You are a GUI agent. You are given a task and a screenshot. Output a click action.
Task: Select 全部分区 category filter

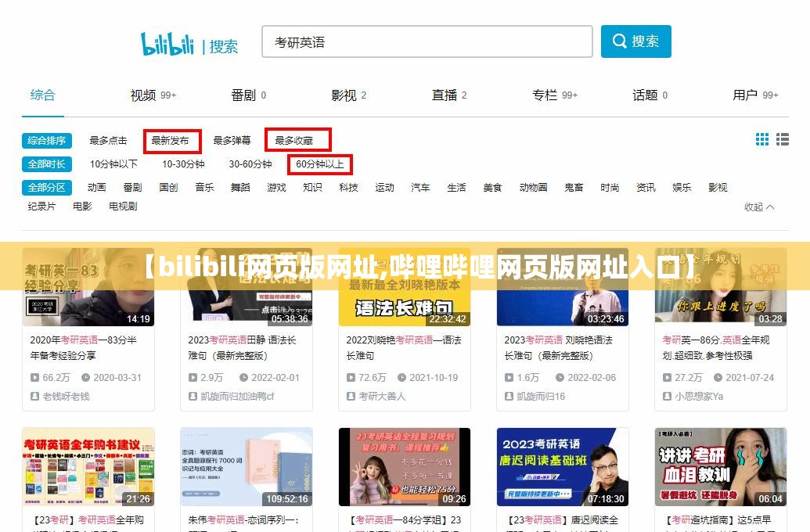pos(46,188)
